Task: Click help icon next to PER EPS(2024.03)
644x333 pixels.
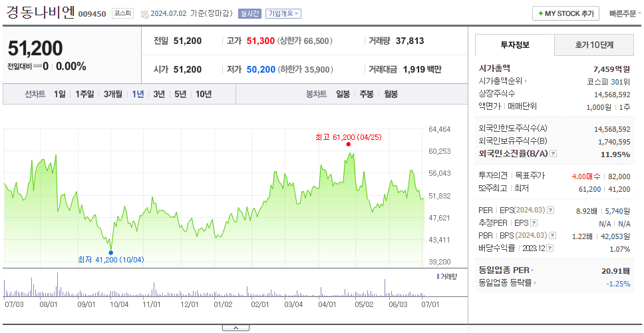Action: pos(551,210)
